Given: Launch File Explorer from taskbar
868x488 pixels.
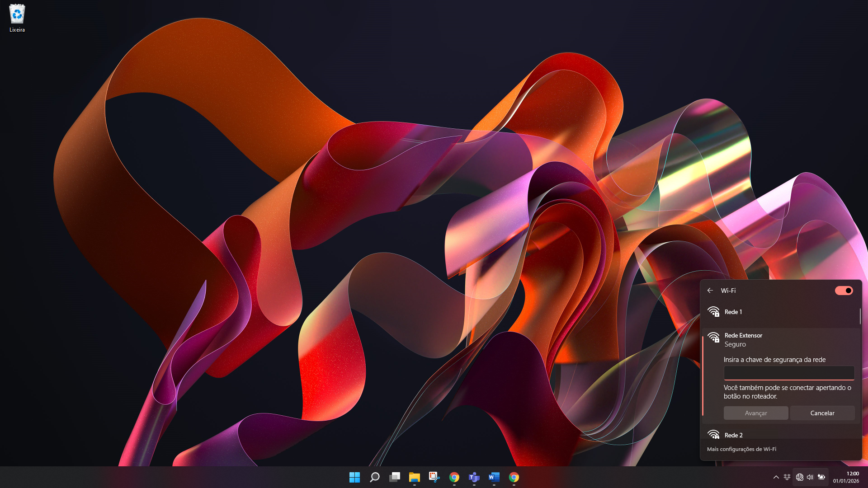Looking at the screenshot, I should pyautogui.click(x=415, y=477).
